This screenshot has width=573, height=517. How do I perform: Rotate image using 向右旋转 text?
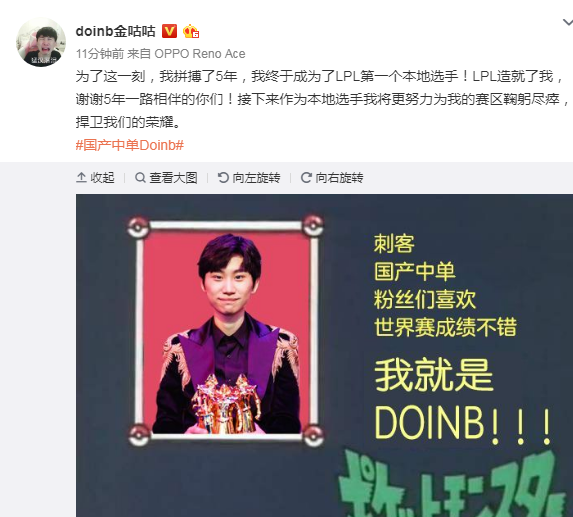coord(339,178)
